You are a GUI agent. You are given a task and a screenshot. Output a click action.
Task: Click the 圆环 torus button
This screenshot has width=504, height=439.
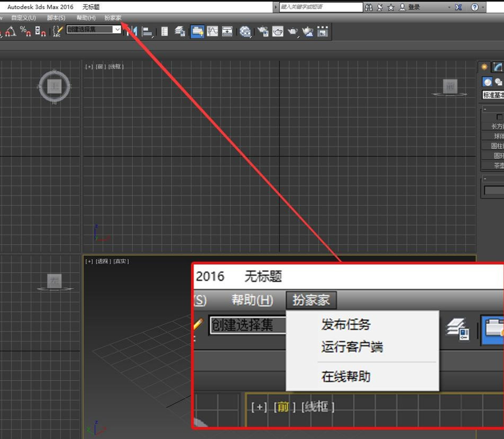tap(492, 156)
